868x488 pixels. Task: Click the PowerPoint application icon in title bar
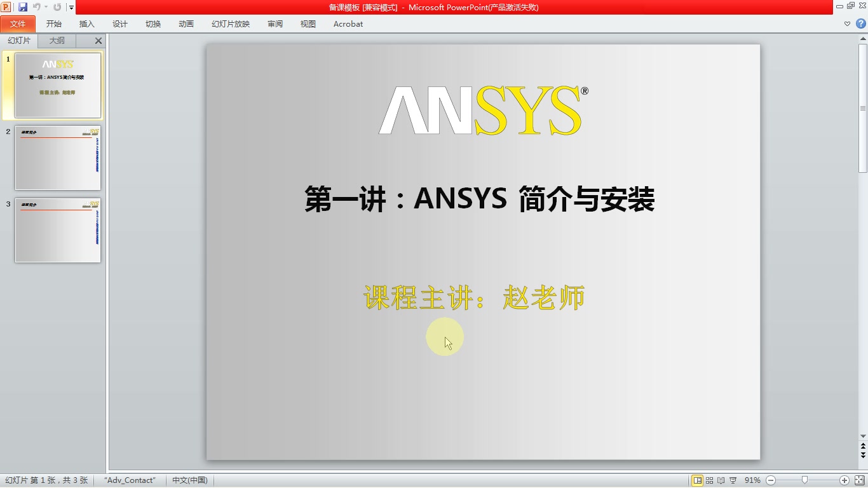(x=6, y=7)
